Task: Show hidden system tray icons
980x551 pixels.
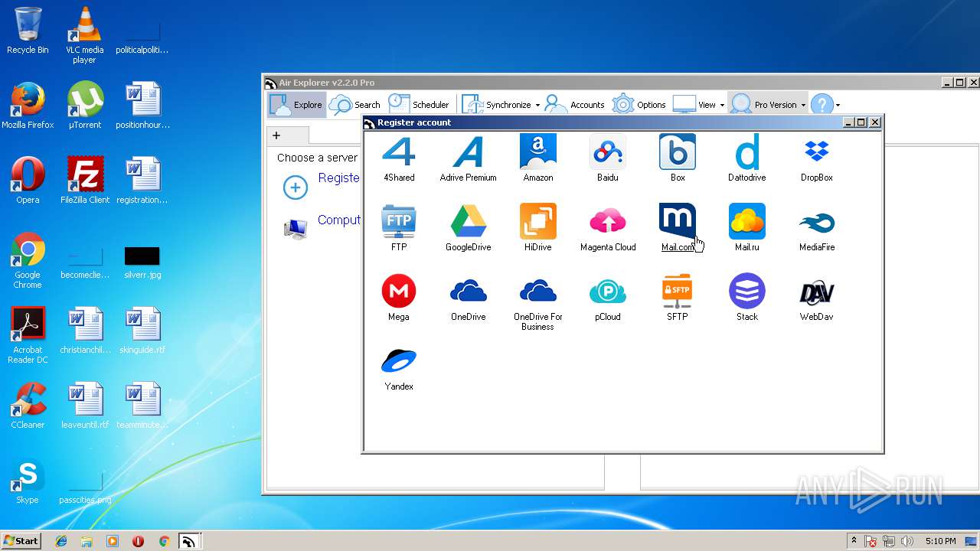Action: click(854, 541)
